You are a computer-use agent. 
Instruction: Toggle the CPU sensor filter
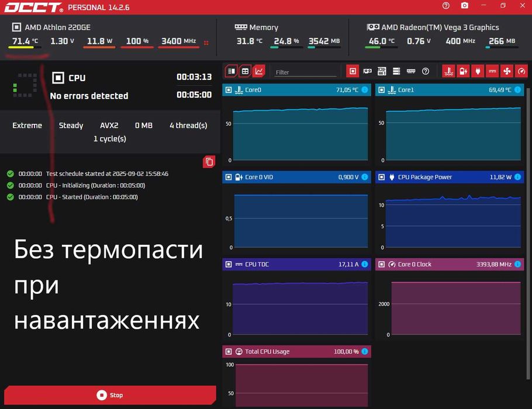[x=353, y=71]
